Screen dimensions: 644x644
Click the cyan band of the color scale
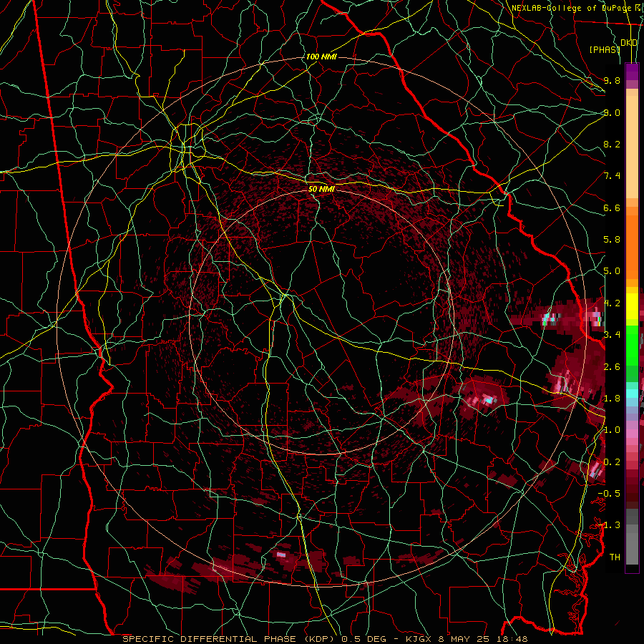coord(632,394)
